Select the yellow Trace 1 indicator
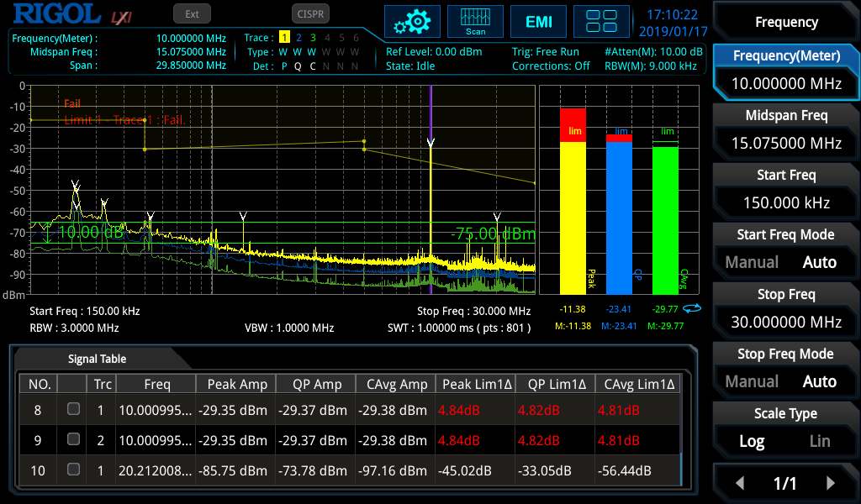This screenshot has width=861, height=504. [x=286, y=37]
